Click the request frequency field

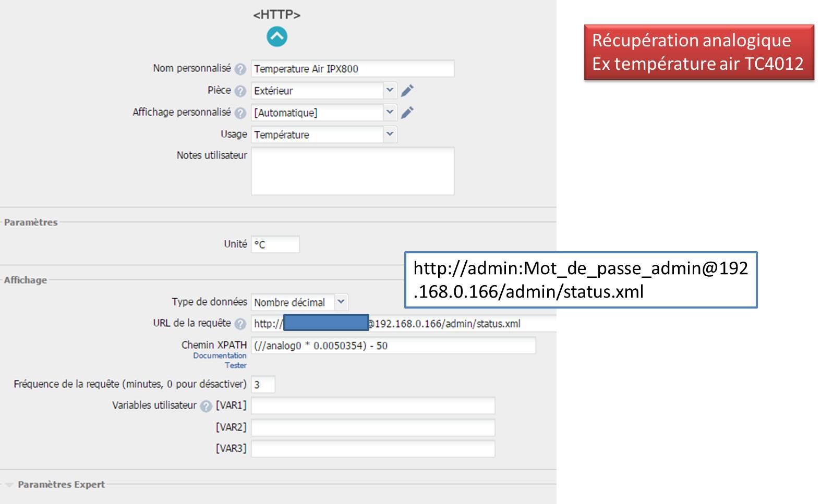[262, 385]
